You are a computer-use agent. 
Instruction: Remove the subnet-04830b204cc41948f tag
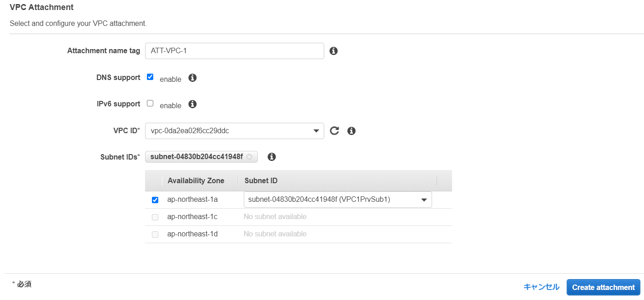[249, 157]
